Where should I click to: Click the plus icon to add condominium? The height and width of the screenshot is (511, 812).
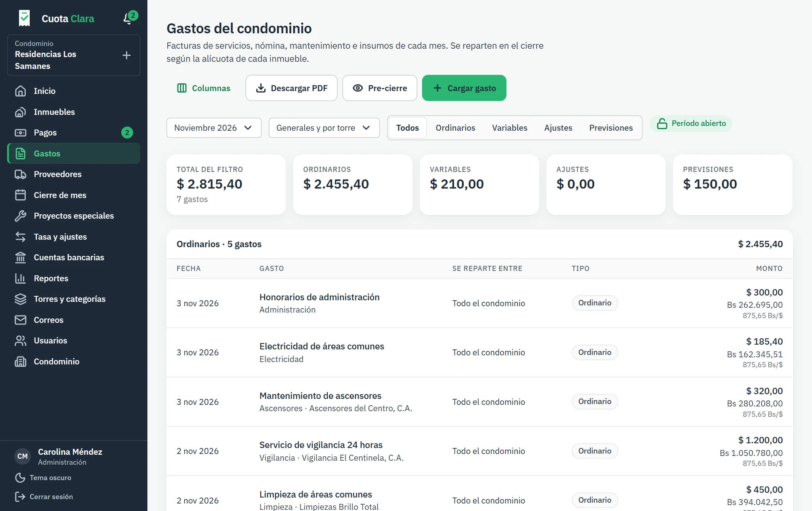pos(126,55)
